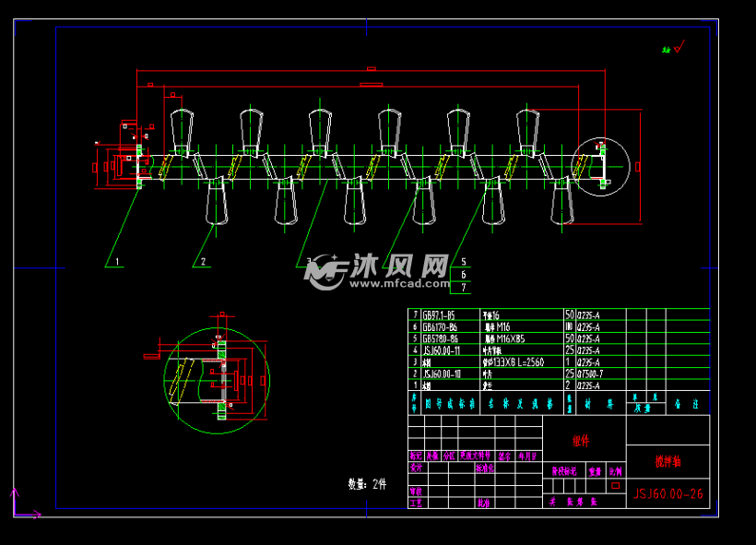Click the 更改文件号 header cell
756x545 pixels.
pos(475,456)
